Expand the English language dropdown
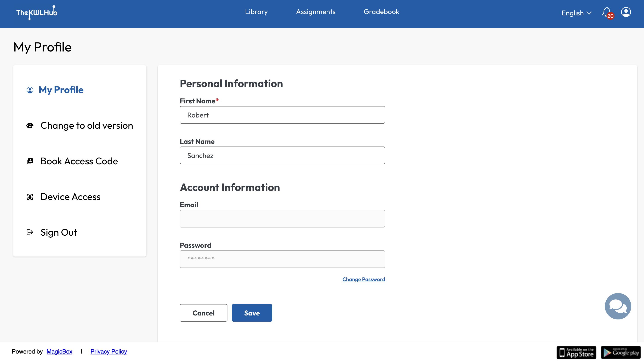The image size is (644, 363). click(576, 13)
